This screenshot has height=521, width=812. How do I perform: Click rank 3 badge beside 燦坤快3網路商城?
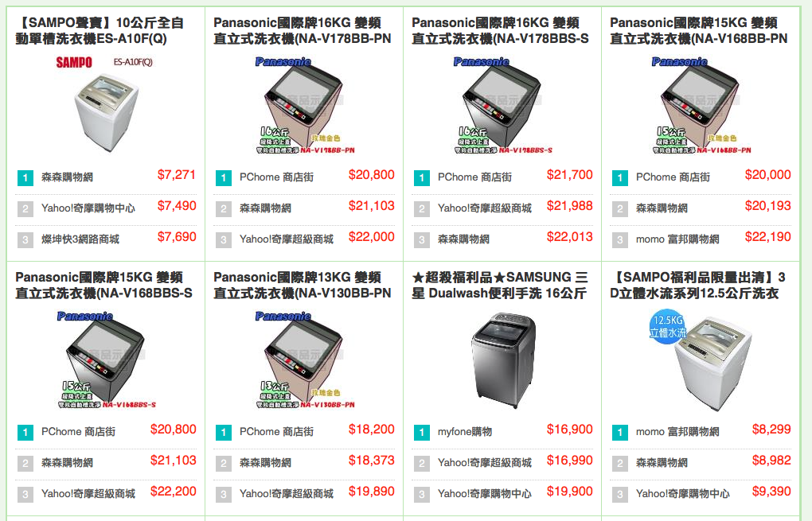pos(25,240)
